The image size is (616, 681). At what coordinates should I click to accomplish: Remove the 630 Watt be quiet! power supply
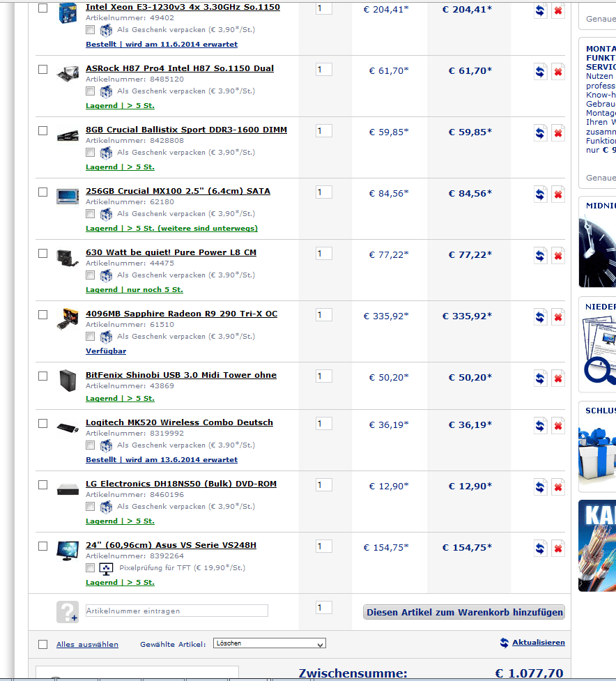(x=558, y=255)
